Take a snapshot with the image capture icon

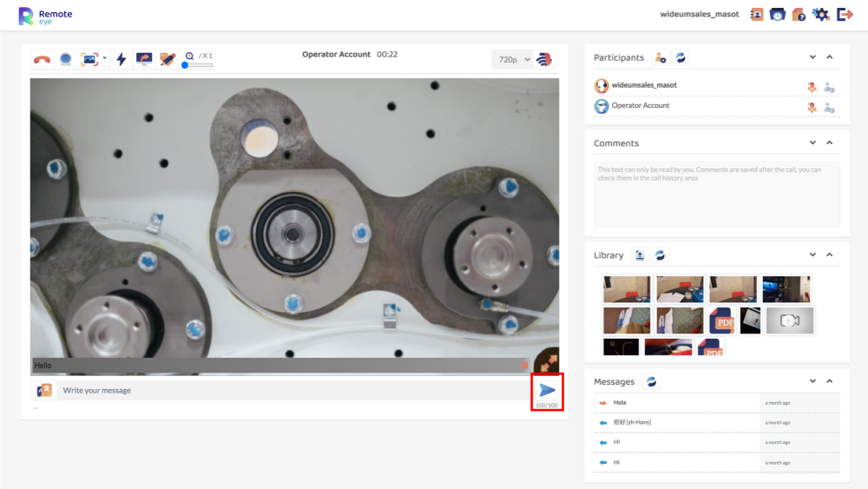click(x=89, y=59)
